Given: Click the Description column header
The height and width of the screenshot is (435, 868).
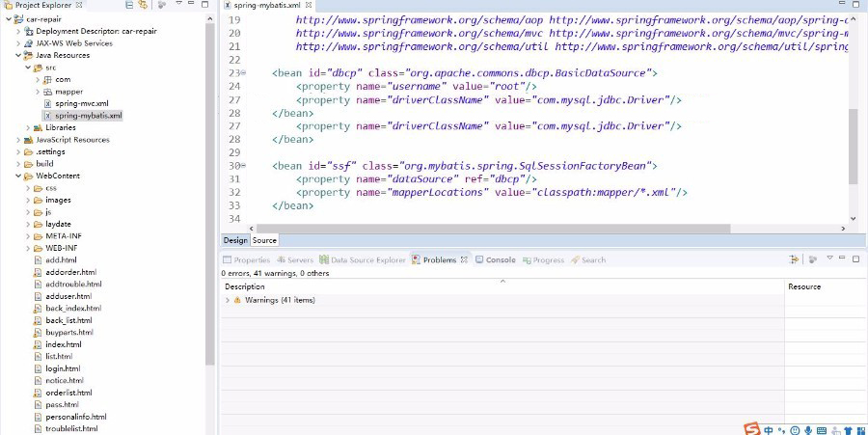Looking at the screenshot, I should [x=245, y=286].
